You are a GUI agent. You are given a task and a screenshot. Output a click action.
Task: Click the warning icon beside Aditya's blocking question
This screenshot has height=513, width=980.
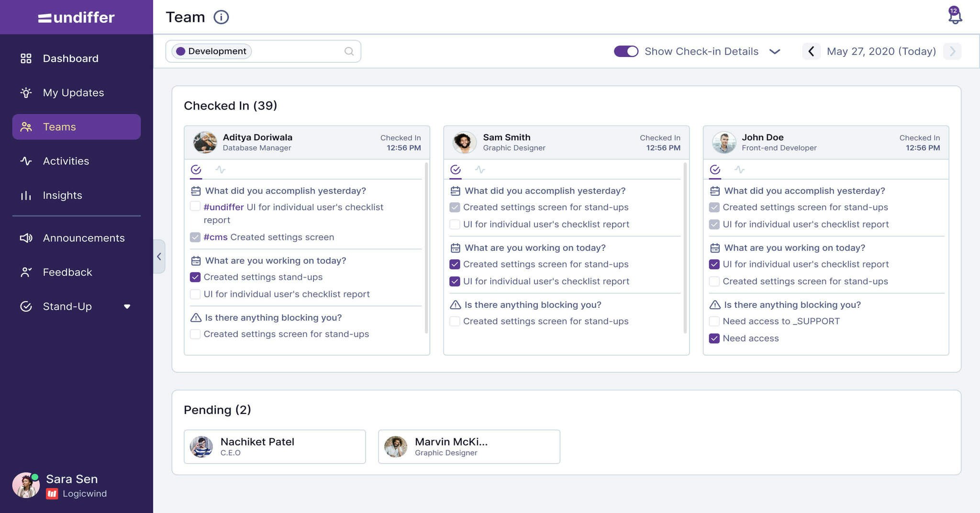[x=196, y=317]
